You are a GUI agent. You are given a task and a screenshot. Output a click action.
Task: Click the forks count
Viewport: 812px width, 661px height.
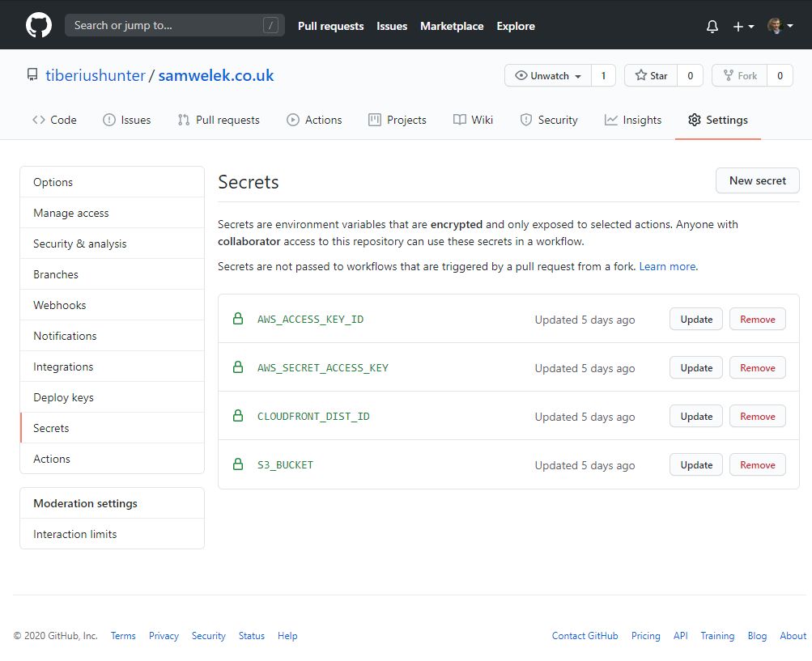point(780,75)
